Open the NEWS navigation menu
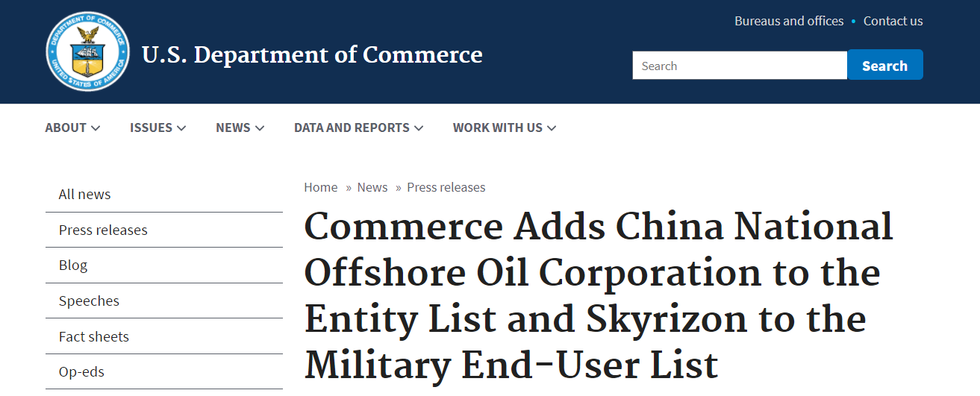 coord(240,128)
